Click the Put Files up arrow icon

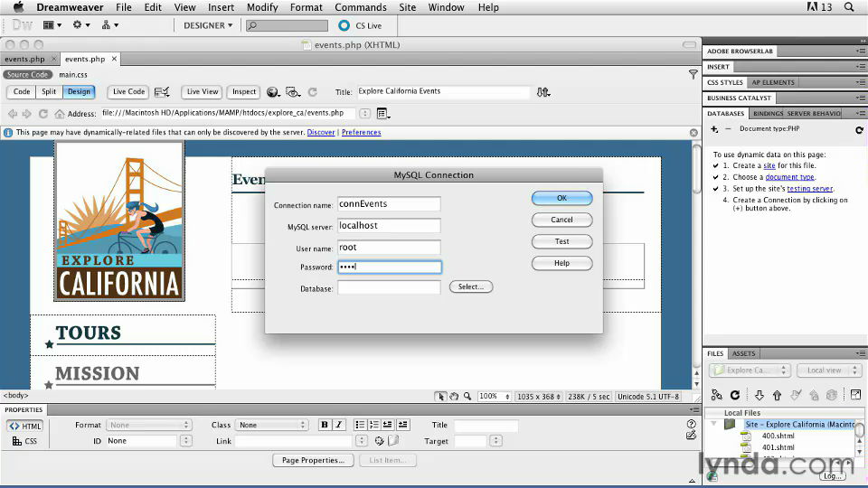pos(777,395)
